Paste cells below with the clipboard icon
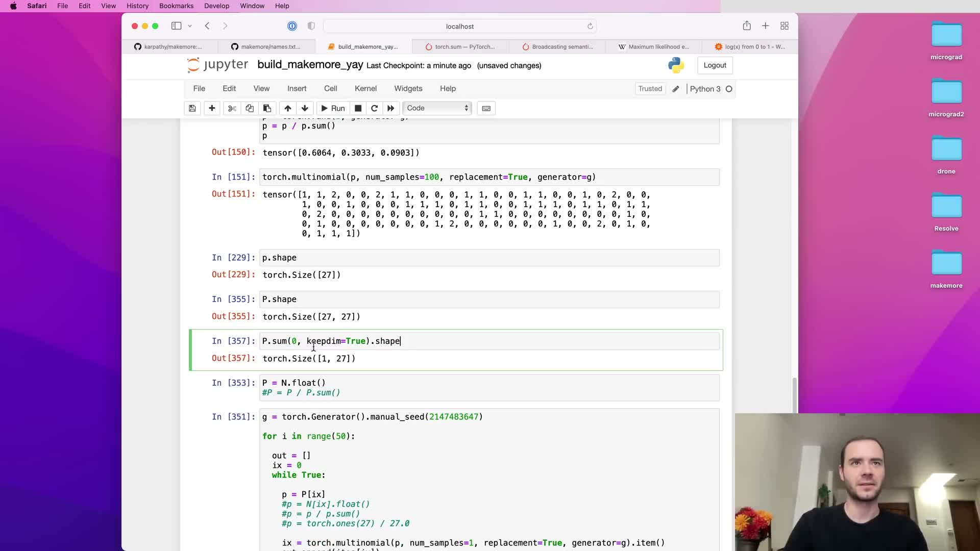Screen dimensions: 980x551 pos(267,108)
